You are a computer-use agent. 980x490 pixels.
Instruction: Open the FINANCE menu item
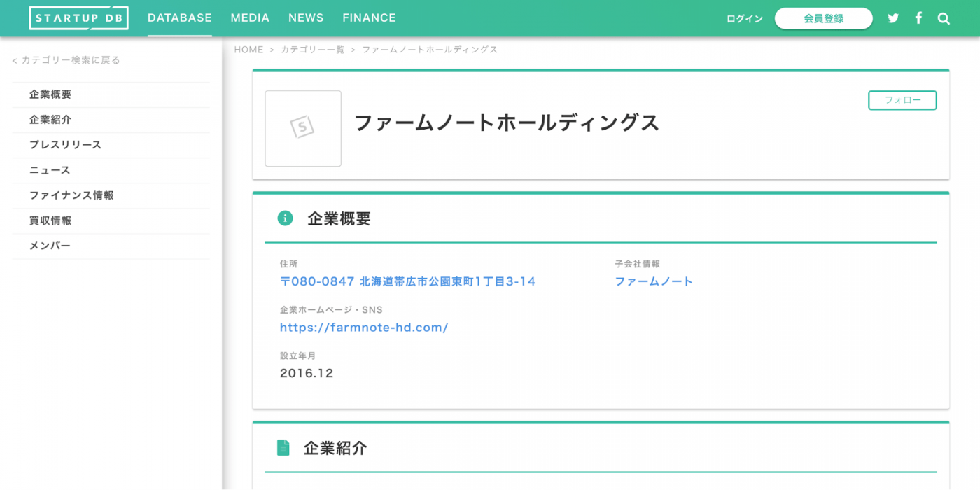pos(369,17)
